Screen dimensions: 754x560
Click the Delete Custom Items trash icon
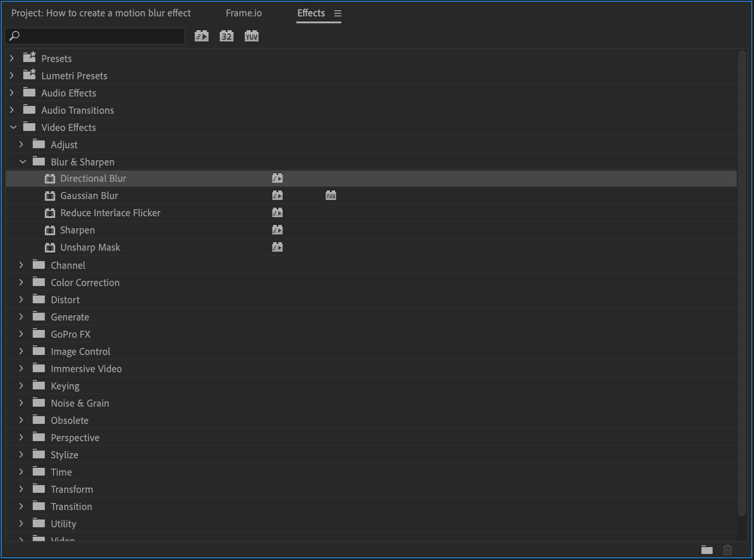pyautogui.click(x=728, y=550)
